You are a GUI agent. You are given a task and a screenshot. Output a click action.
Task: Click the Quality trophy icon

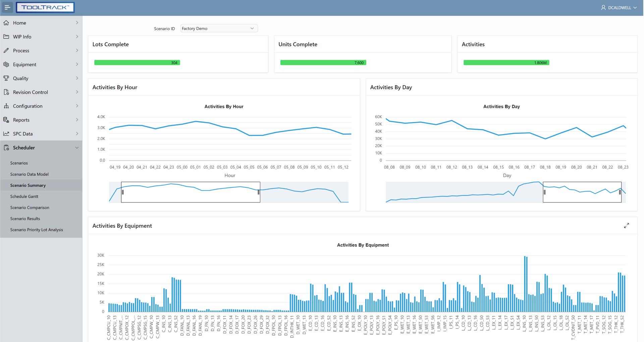6,78
